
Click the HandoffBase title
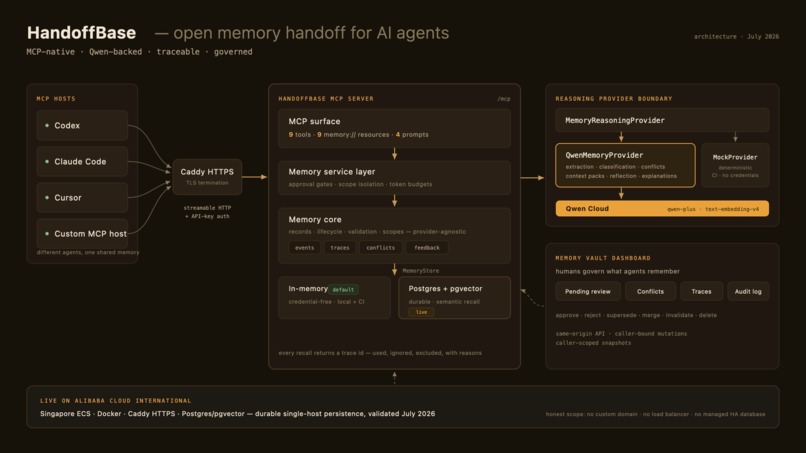[x=81, y=33]
